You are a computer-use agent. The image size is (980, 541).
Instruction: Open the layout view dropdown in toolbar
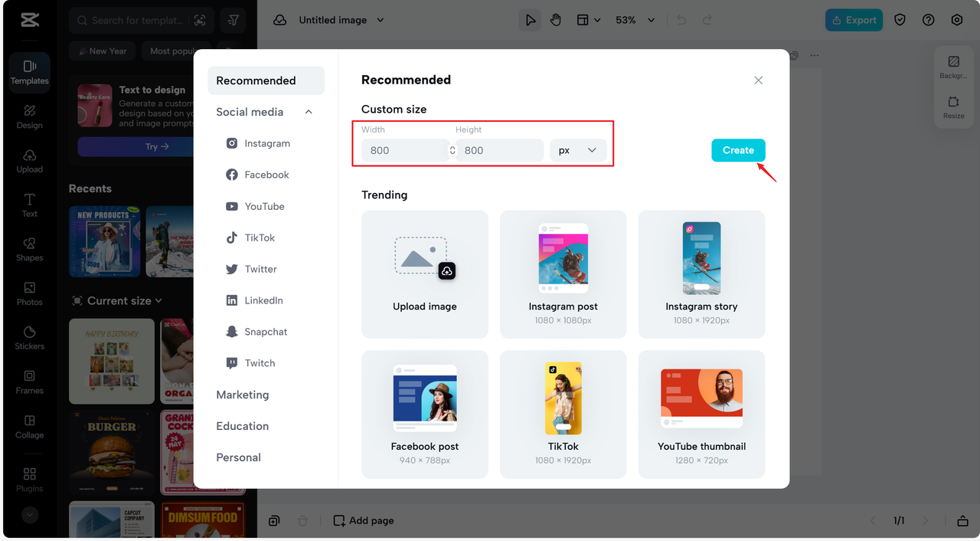point(588,20)
